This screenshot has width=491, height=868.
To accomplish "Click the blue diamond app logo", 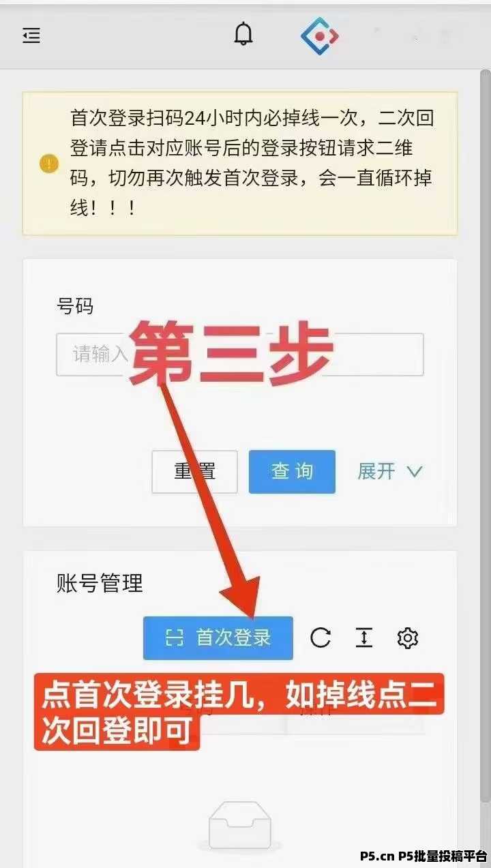I will coord(320,35).
